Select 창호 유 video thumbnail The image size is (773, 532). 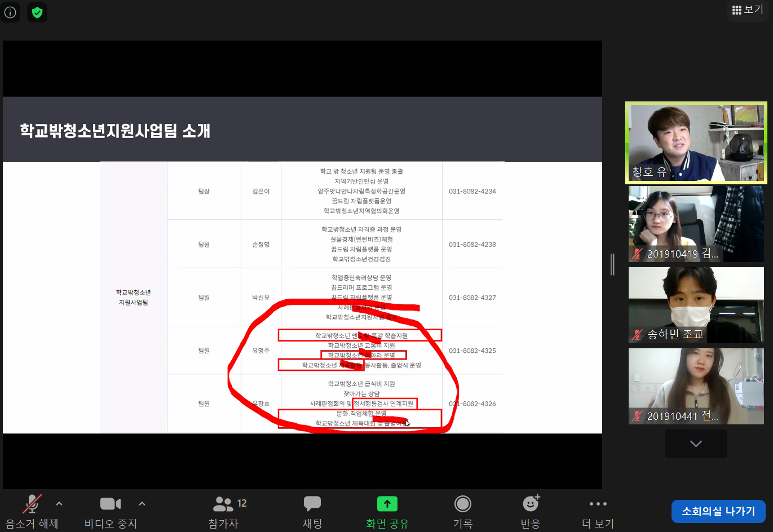696,143
